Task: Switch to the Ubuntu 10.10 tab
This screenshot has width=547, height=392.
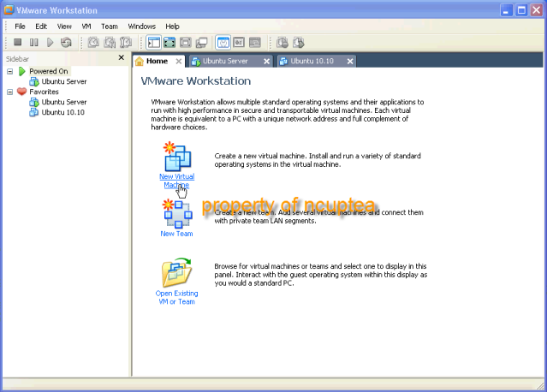Action: pyautogui.click(x=317, y=62)
